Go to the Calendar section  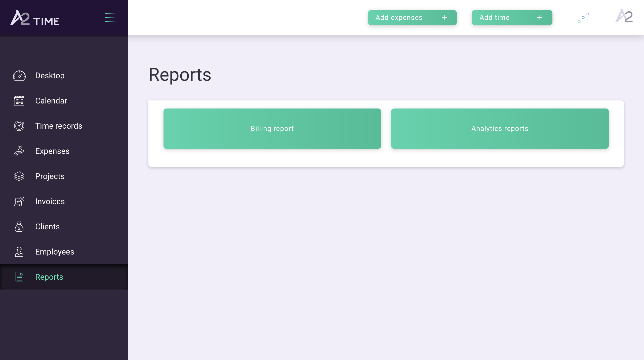(64, 101)
